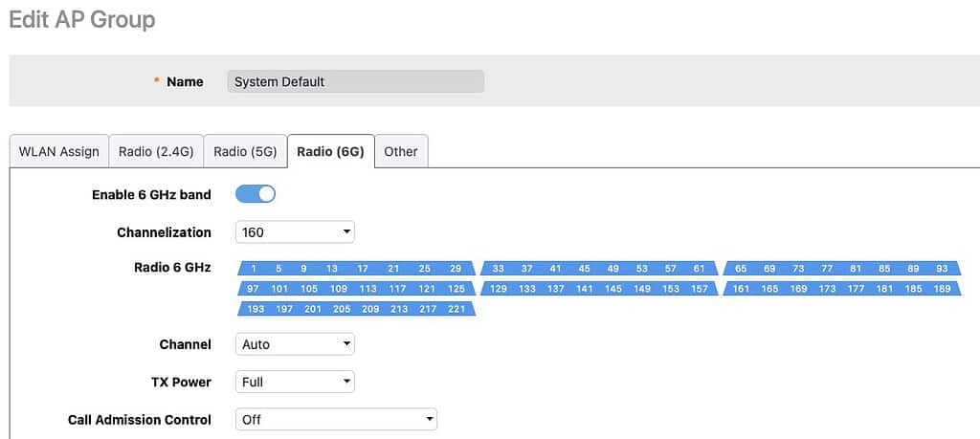Switch to the WLAN Assign tab

tap(59, 151)
